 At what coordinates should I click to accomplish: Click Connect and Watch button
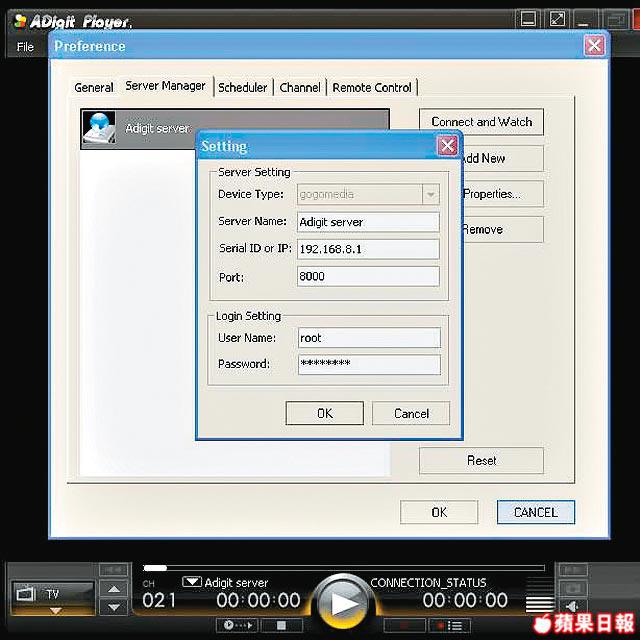point(482,122)
